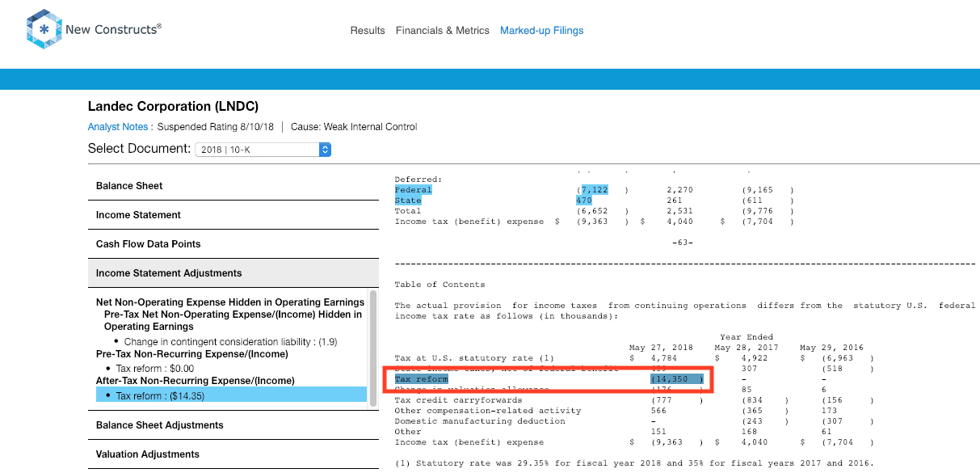
Task: Click Domestic manufacturing deduction row label
Action: [480, 421]
